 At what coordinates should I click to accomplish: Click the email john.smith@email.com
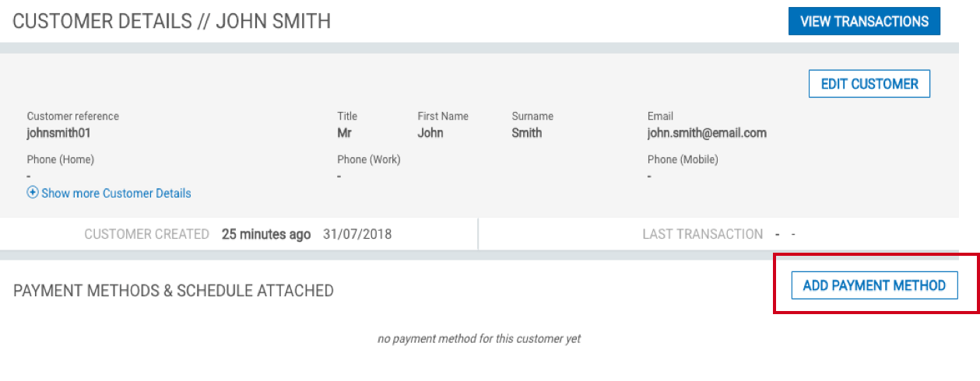point(707,133)
